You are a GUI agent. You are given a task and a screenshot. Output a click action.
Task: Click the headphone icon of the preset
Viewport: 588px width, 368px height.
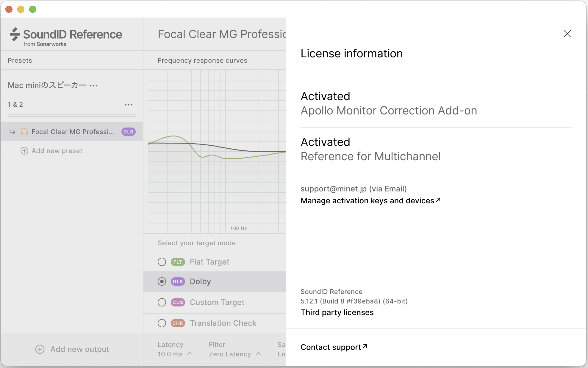tap(24, 132)
